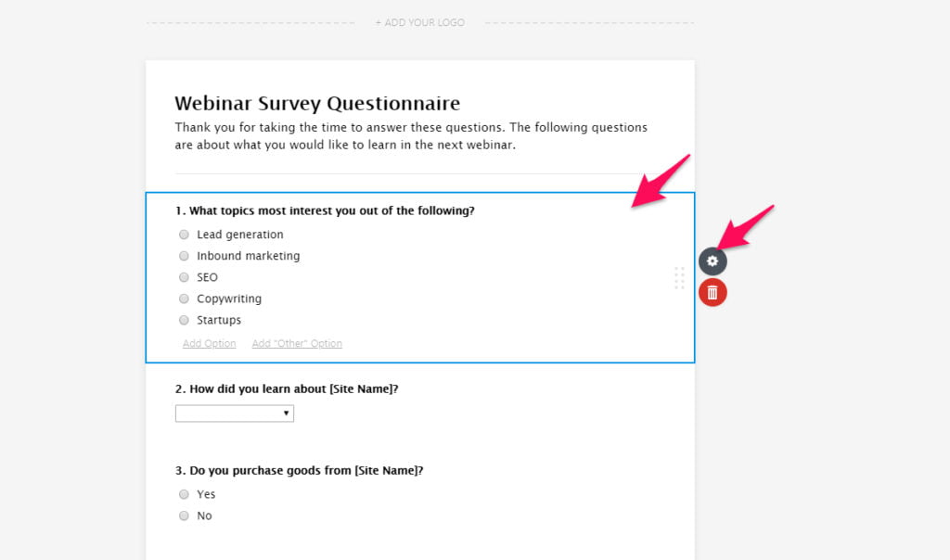Click the 'Add Option' link
950x560 pixels.
coord(209,343)
